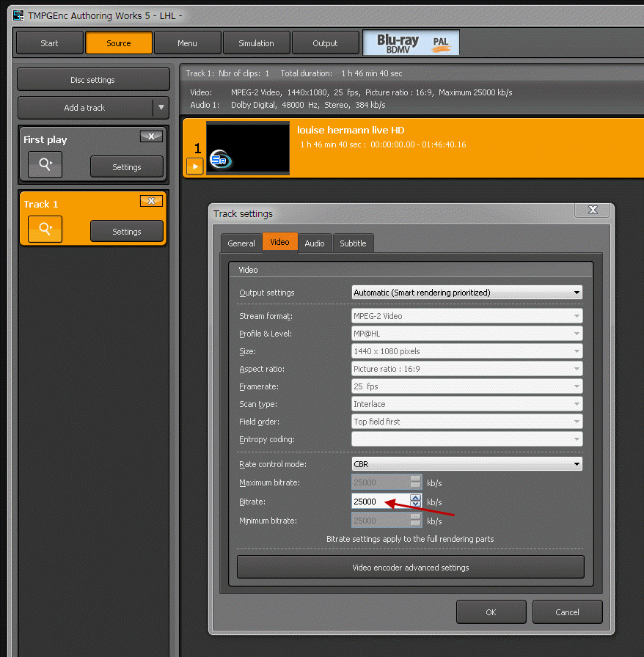Open the Add a track dropdown arrow

(161, 108)
